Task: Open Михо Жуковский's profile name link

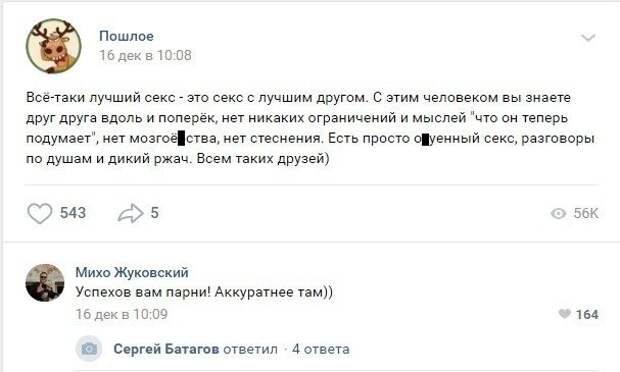Action: pos(132,272)
